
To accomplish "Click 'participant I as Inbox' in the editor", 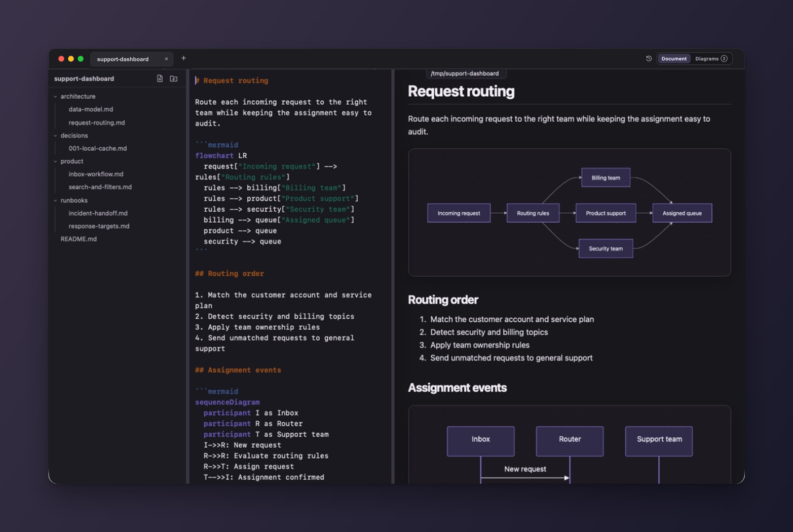I will pos(251,413).
